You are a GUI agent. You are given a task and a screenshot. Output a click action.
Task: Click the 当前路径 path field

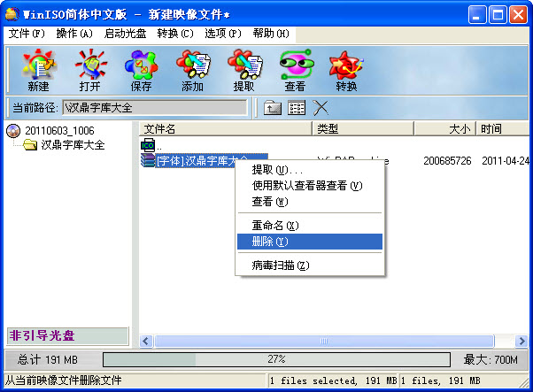[155, 108]
